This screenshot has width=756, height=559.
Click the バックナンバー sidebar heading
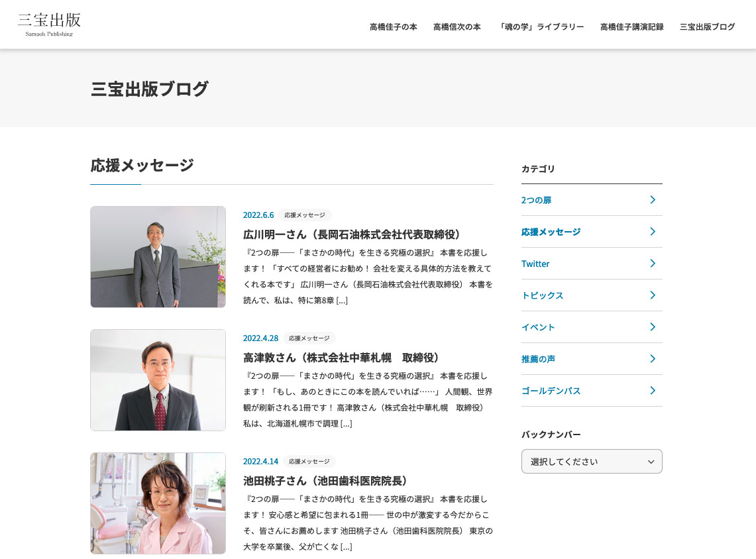click(x=551, y=434)
